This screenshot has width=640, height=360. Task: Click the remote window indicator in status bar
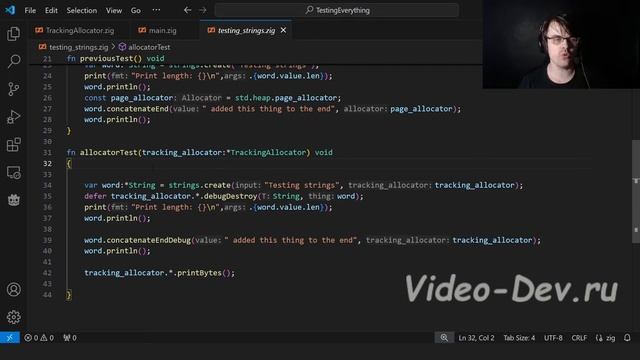tap(10, 338)
